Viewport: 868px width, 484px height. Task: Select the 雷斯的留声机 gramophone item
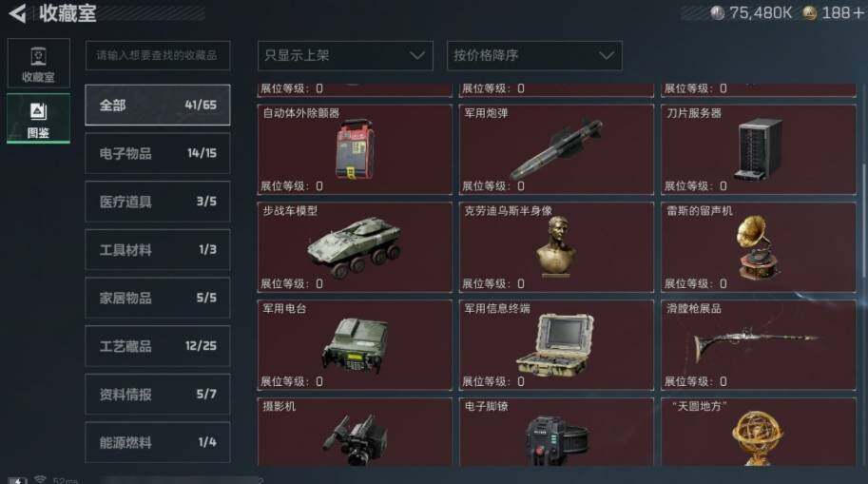[x=759, y=247]
